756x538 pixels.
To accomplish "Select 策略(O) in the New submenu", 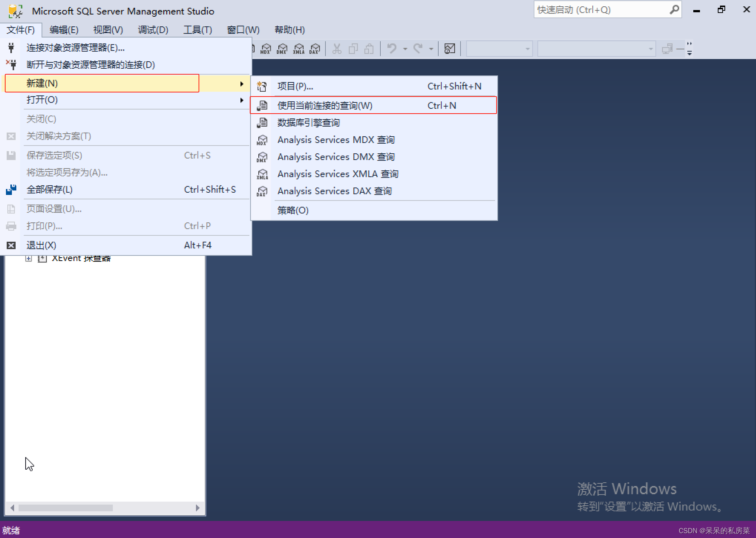I will (374, 211).
